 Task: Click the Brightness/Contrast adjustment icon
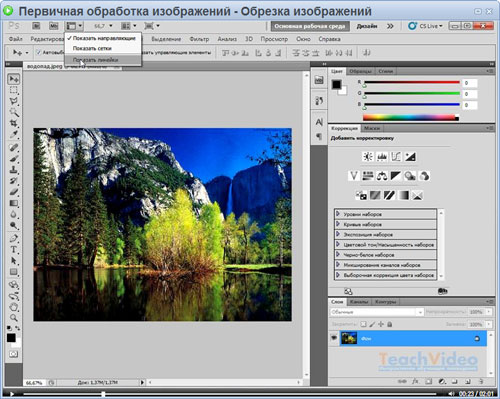tap(368, 156)
